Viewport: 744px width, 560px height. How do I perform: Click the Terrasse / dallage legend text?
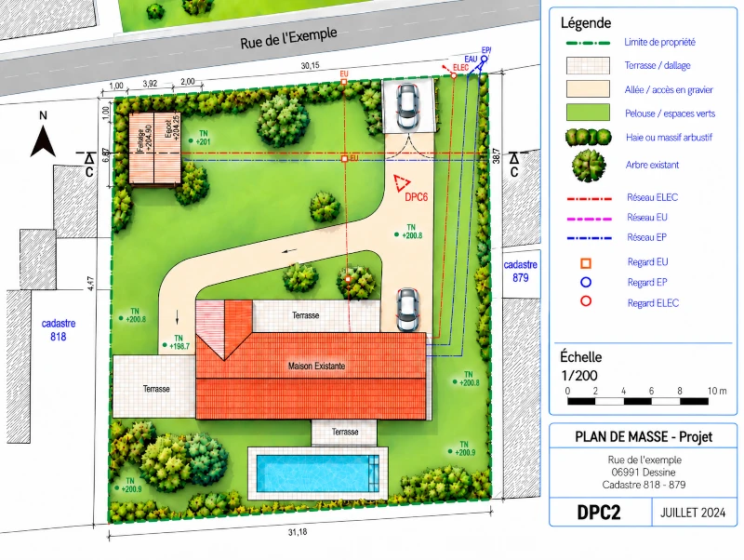(658, 65)
